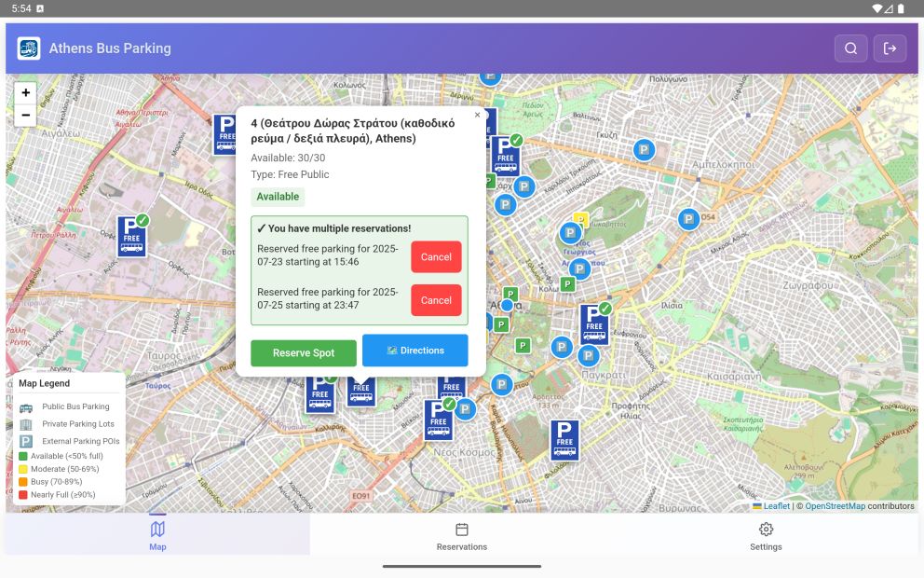Log out using the exit arrow icon
This screenshot has height=578, width=924.
890,48
